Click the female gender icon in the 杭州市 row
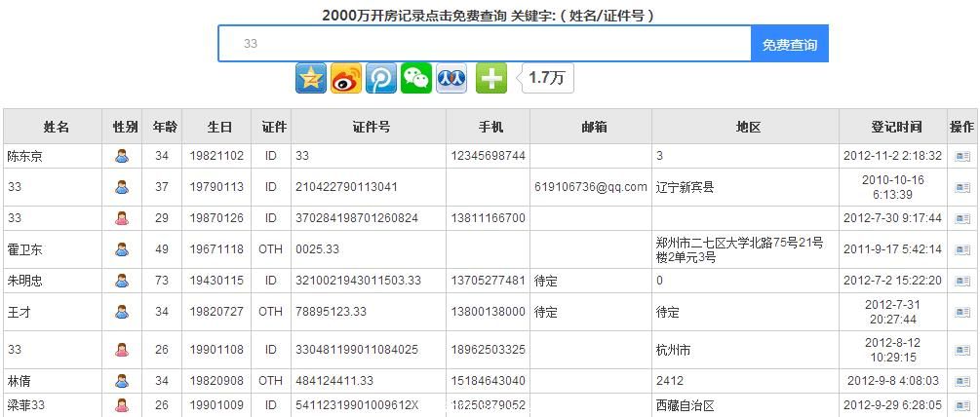 (122, 350)
